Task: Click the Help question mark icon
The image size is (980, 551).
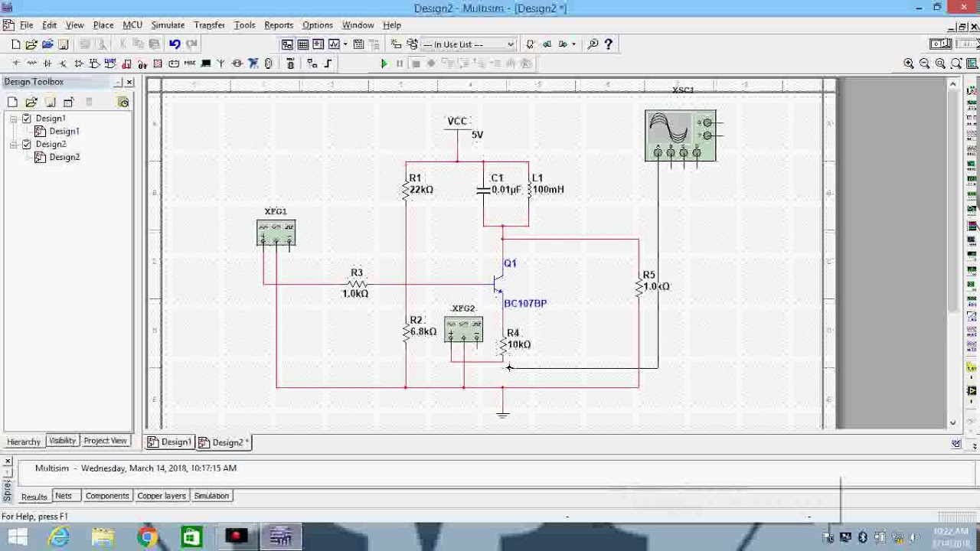Action: tap(609, 44)
